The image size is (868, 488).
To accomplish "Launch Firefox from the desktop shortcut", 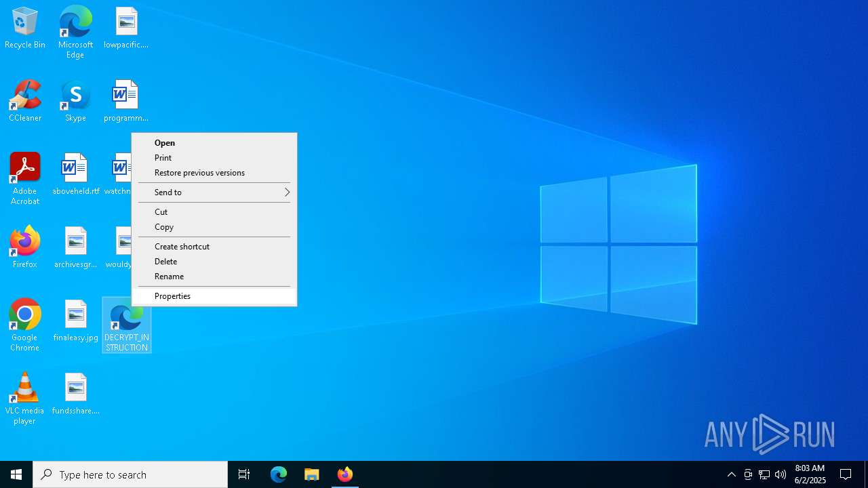I will (x=25, y=247).
